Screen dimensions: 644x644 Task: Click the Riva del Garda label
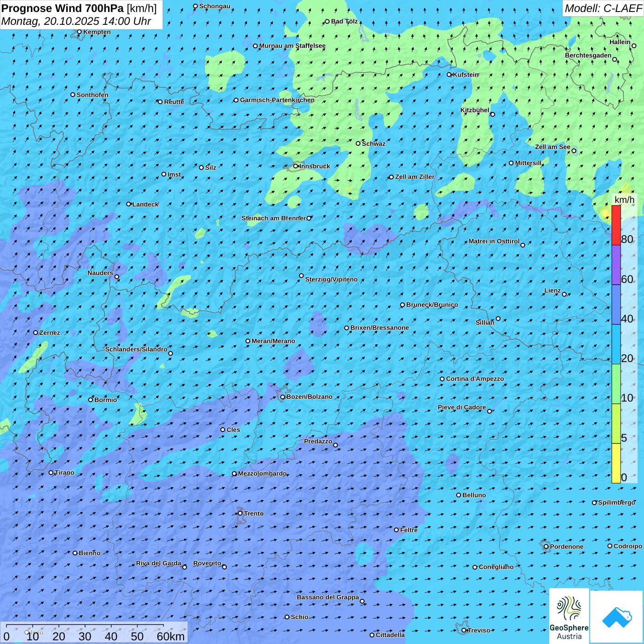[x=159, y=563]
